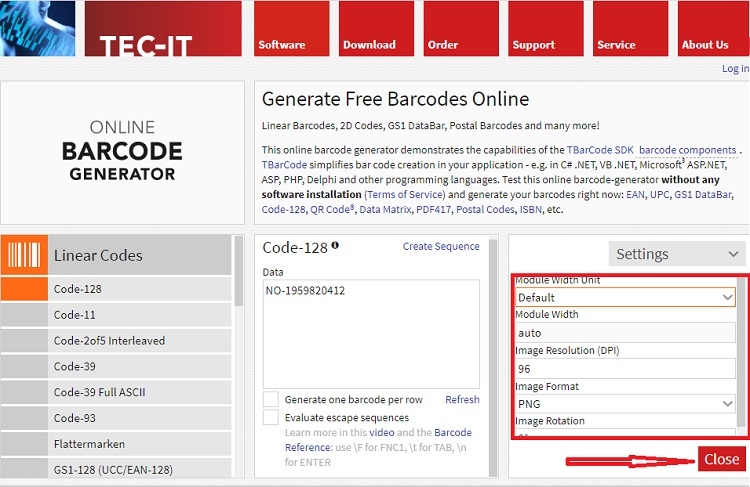This screenshot has height=487, width=750.
Task: Open the Settings dropdown
Action: point(677,254)
